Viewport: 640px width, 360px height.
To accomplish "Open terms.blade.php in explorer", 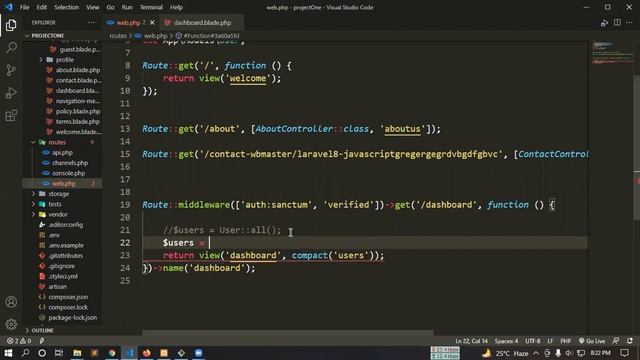I will click(78, 121).
